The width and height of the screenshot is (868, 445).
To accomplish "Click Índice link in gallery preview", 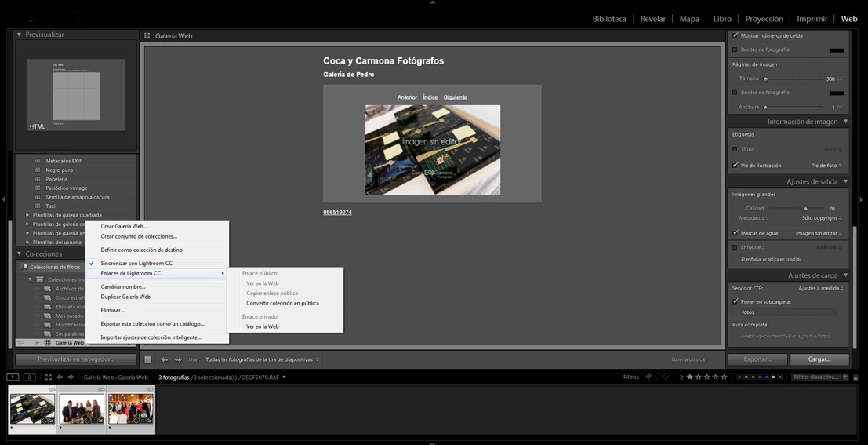I will point(430,97).
